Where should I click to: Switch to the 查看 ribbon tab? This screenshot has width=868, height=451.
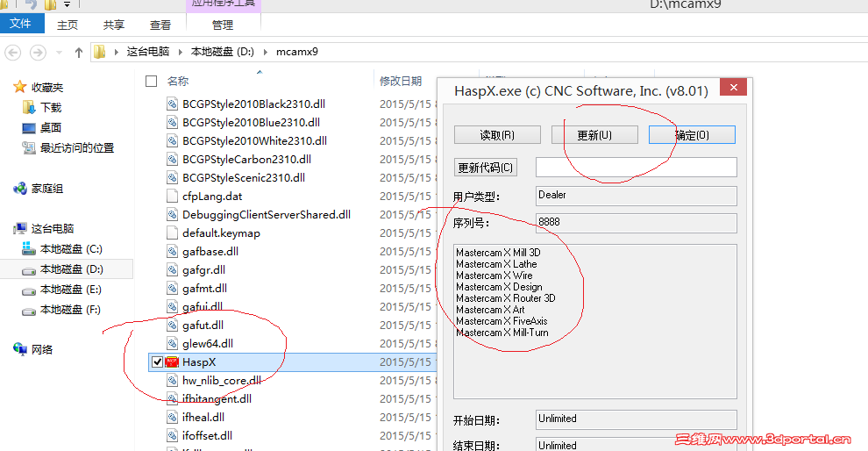pos(160,25)
